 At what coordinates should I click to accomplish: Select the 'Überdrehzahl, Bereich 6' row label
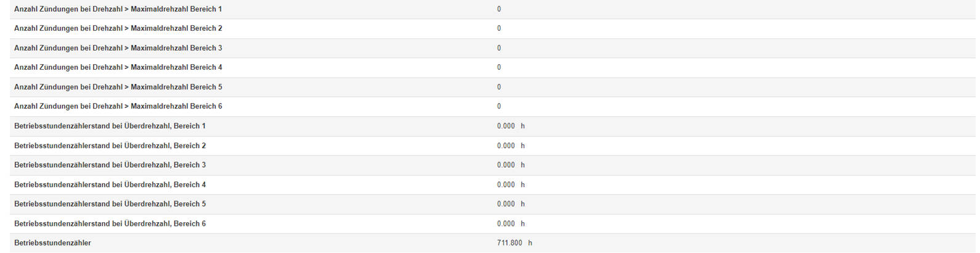(110, 223)
